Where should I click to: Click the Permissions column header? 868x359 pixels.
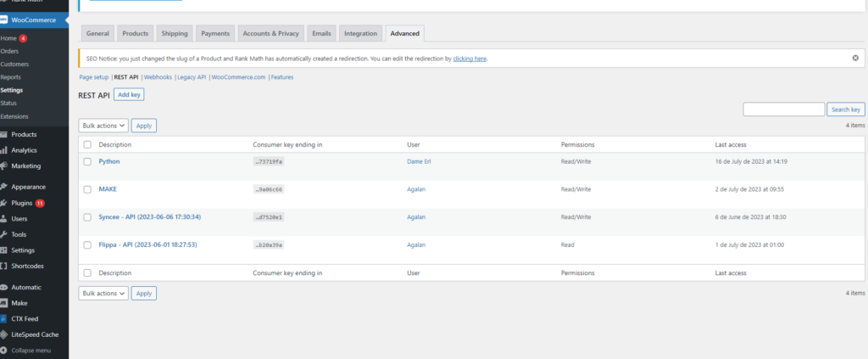(x=577, y=144)
